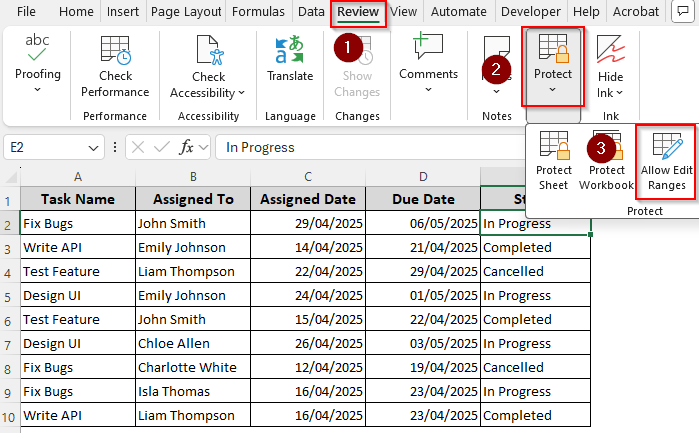Select column A header
The width and height of the screenshot is (699, 433).
[x=78, y=177]
